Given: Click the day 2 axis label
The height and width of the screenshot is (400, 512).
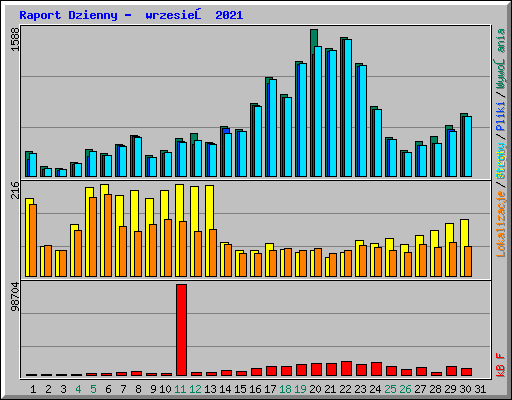Looking at the screenshot, I should pyautogui.click(x=48, y=389).
